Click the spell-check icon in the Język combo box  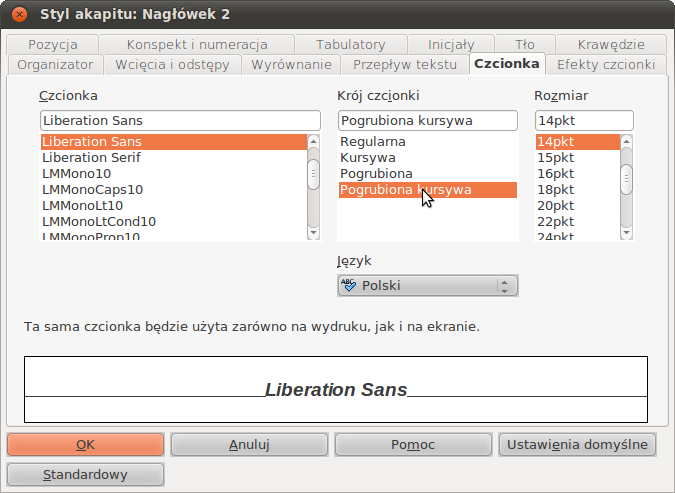[x=349, y=286]
